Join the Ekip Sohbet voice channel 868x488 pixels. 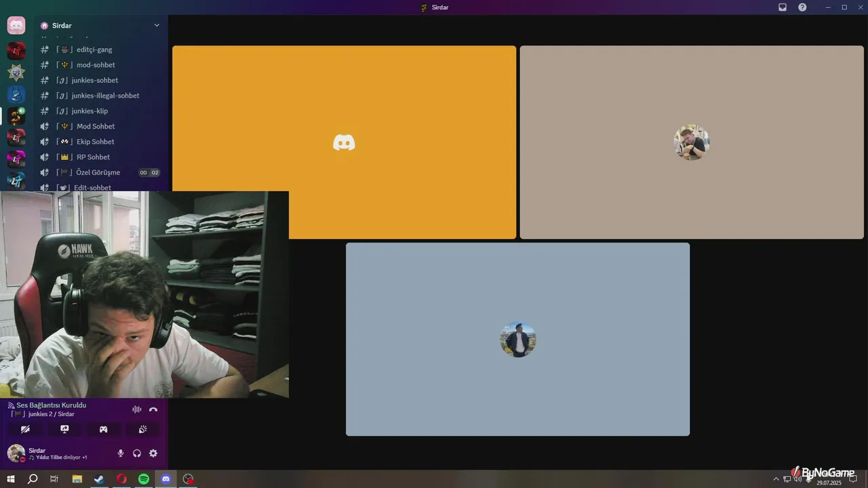(x=100, y=142)
